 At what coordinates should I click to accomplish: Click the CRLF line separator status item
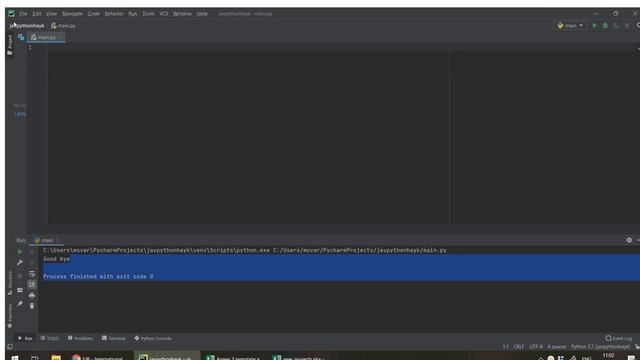[x=518, y=347]
